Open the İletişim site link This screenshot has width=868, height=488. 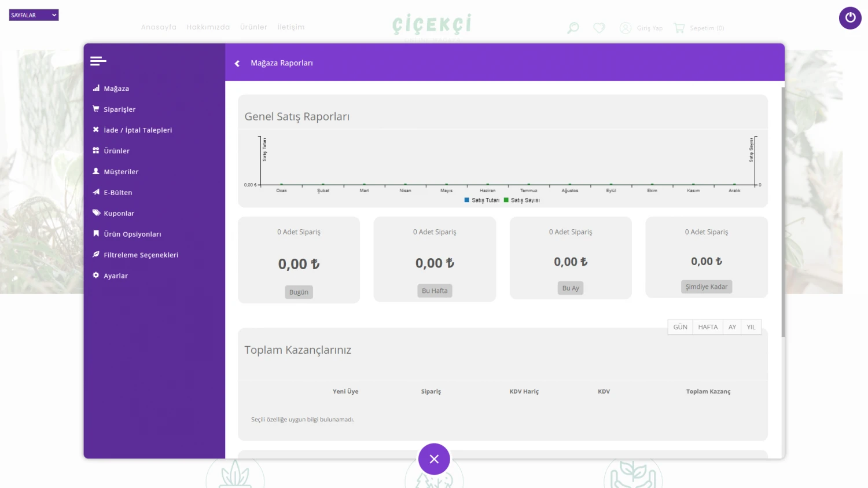291,27
